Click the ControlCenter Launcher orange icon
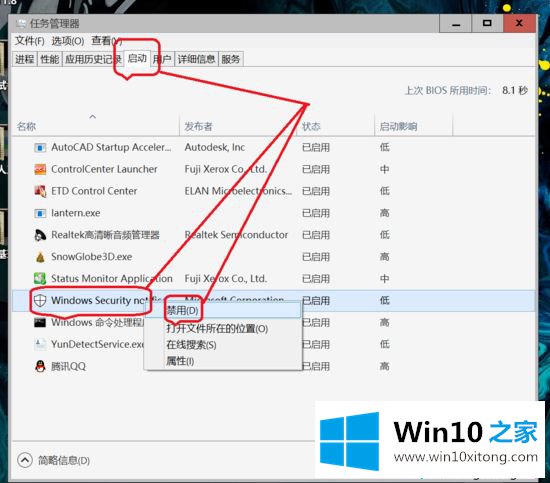 tap(40, 169)
